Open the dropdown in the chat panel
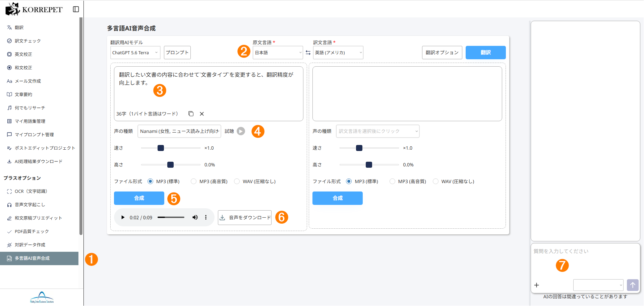Screen dimensions: 644x306 coord(598,285)
